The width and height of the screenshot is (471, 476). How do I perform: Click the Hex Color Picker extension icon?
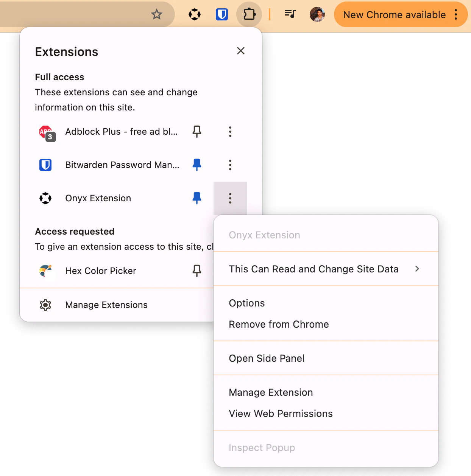click(x=45, y=271)
